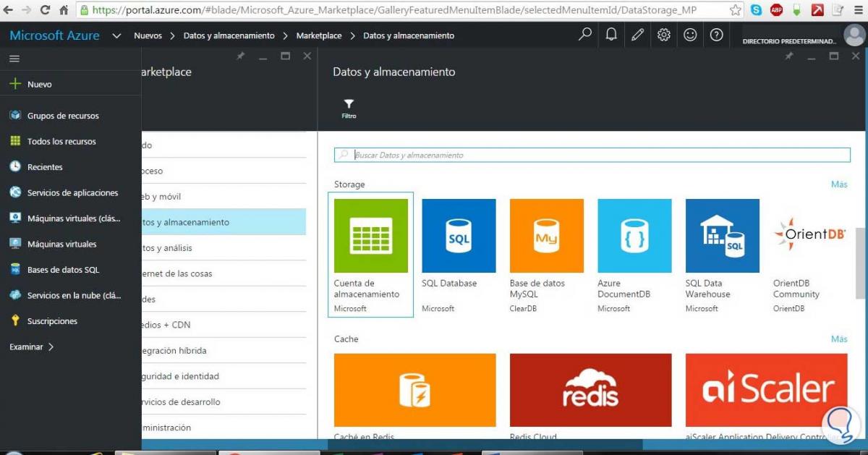Select Servicios de desarrollo category
Viewport: 868px width, 455px height.
point(224,401)
